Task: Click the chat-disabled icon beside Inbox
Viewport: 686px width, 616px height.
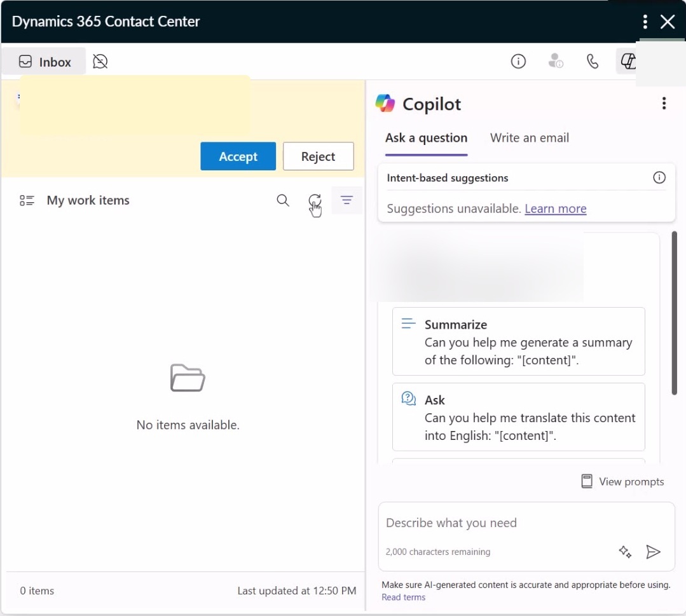Action: tap(100, 62)
